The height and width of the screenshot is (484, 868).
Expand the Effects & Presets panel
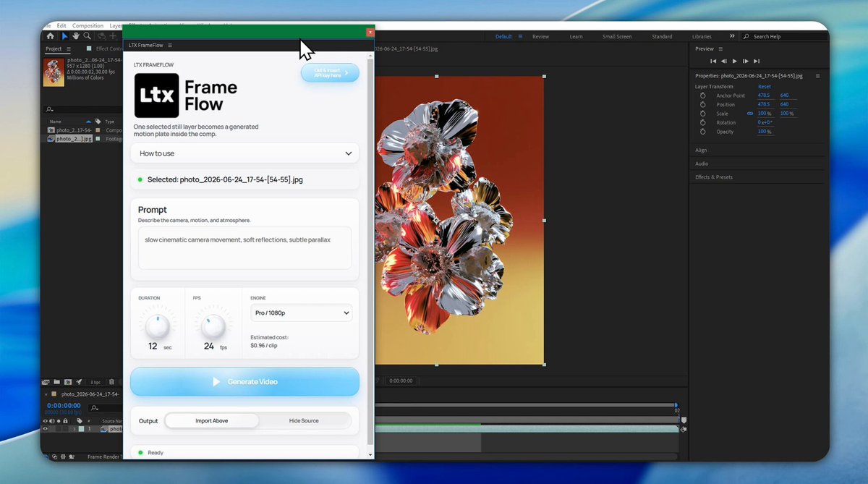pyautogui.click(x=714, y=177)
